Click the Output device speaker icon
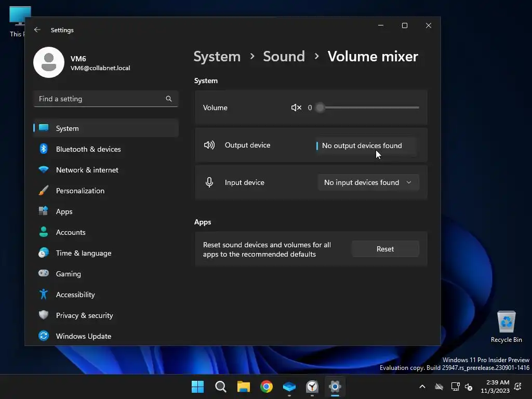This screenshot has width=532, height=399. coord(209,145)
